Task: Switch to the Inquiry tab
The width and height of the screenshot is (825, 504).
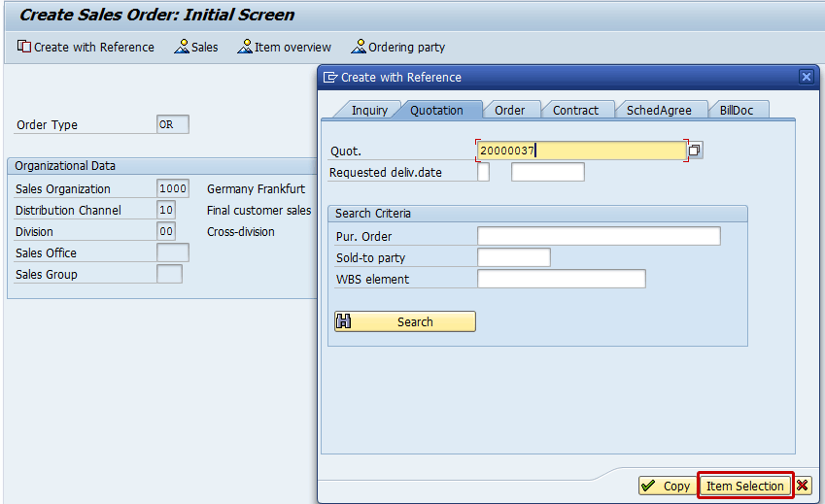Action: 369,111
